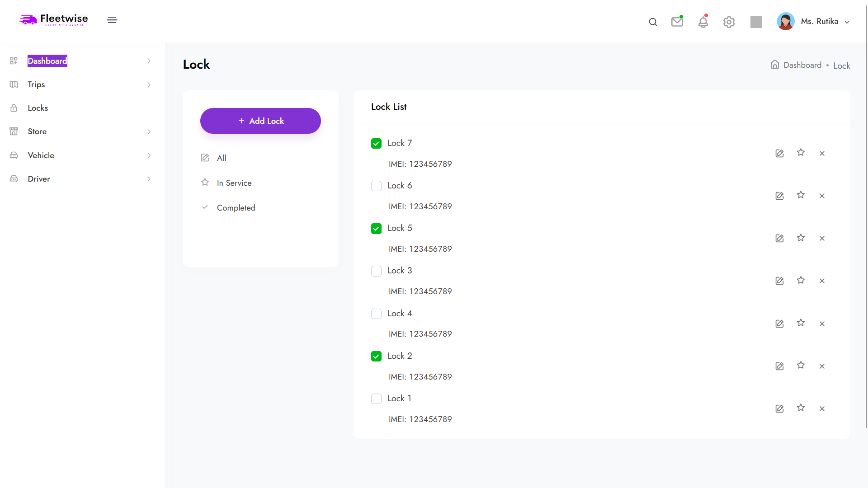Viewport: 868px width, 488px height.
Task: Open notifications via the bell icon
Action: point(703,22)
